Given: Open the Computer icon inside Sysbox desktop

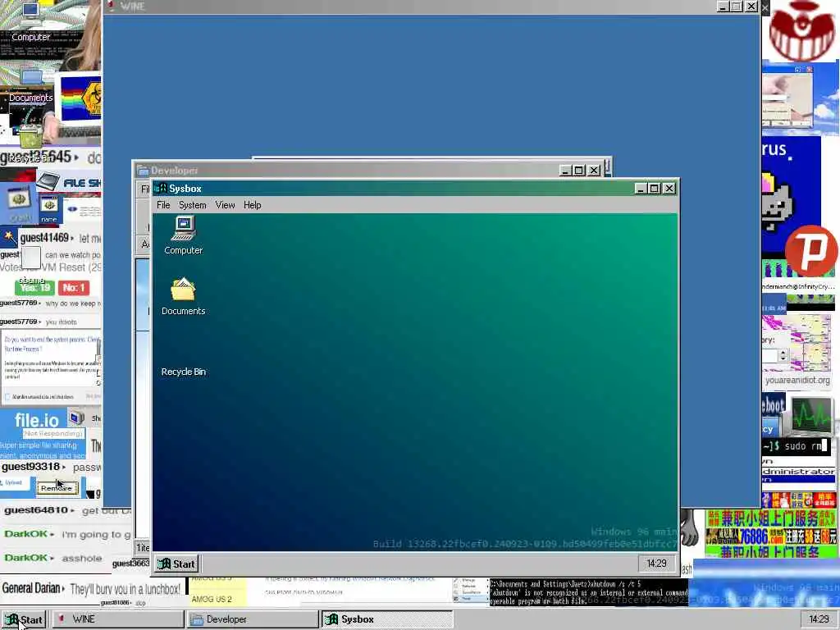Looking at the screenshot, I should click(183, 235).
